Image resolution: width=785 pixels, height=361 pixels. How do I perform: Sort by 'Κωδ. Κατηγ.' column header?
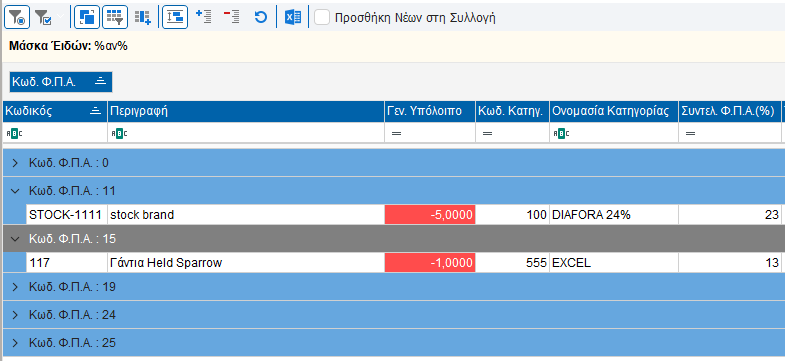coord(513,112)
